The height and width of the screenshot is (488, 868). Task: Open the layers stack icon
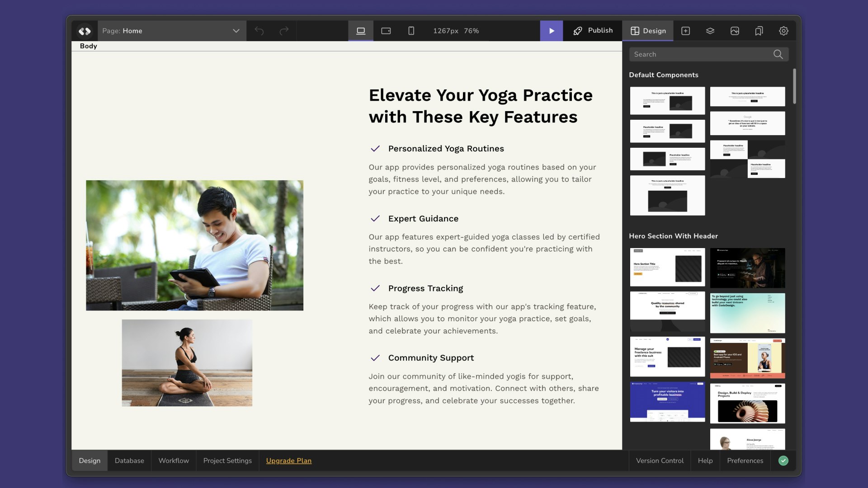(710, 31)
